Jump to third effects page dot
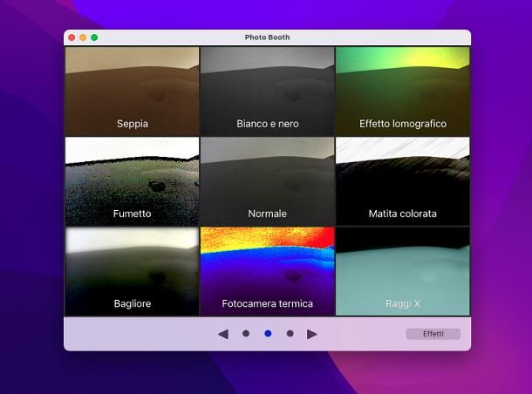Screen dimensions: 532x394 coord(290,334)
